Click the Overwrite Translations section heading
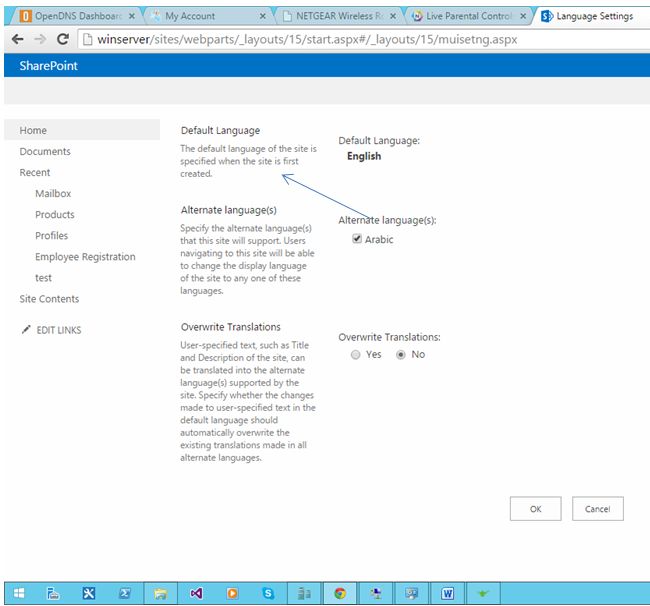 pyautogui.click(x=230, y=327)
